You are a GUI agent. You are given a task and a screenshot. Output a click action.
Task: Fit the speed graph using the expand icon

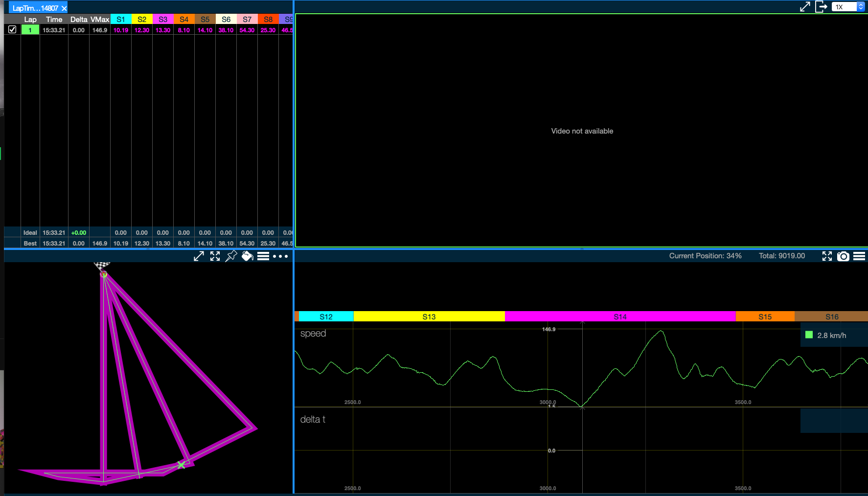[827, 256]
